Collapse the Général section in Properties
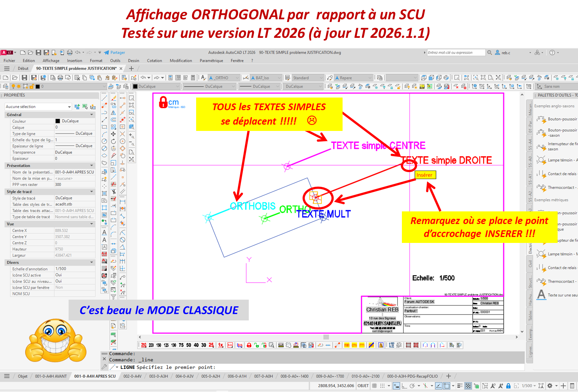The height and width of the screenshot is (392, 578). [92, 115]
